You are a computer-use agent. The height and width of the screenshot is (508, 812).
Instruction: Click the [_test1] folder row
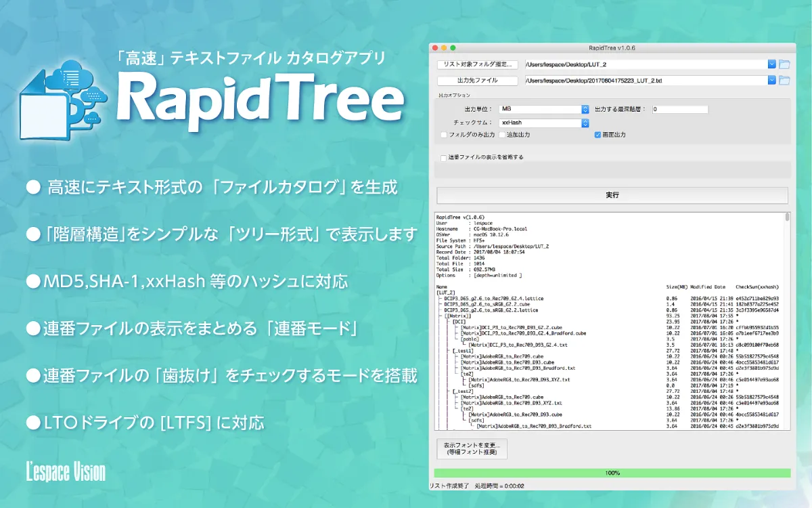click(x=464, y=351)
